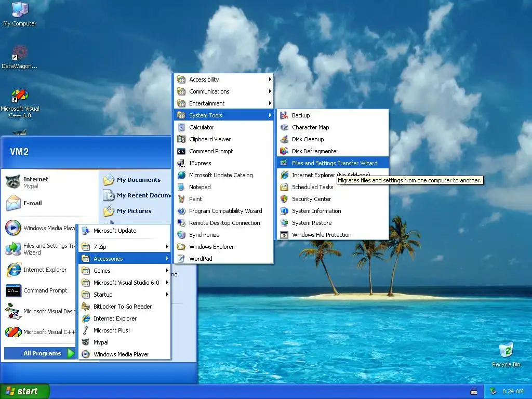Click the on-screen keyboard taskbar icon

click(474, 392)
